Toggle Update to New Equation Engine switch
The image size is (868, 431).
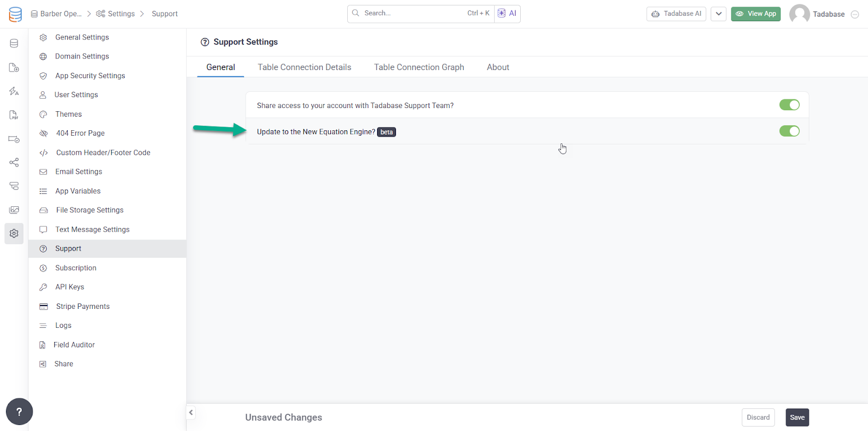point(789,131)
